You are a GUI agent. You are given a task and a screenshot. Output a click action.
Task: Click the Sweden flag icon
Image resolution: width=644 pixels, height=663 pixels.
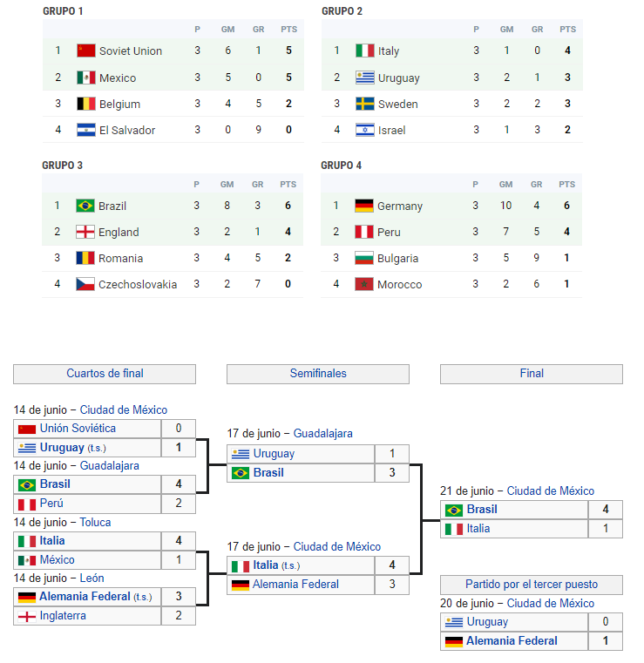[x=364, y=104]
